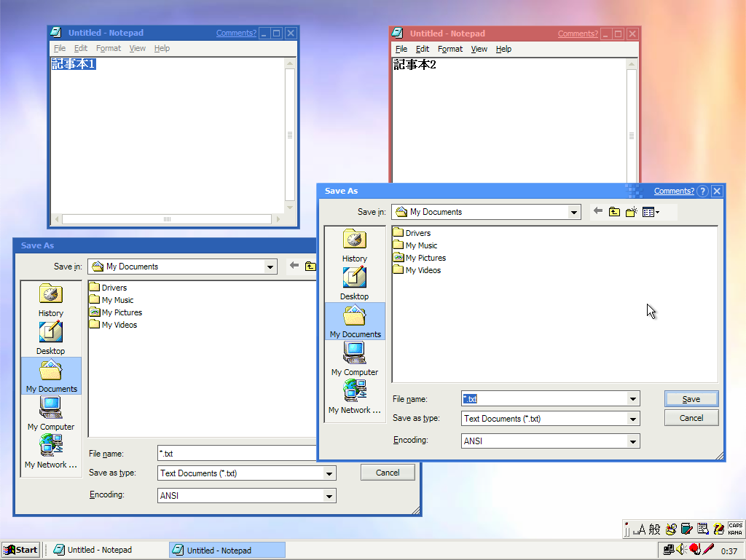Create a new folder using the toolbar icon

pyautogui.click(x=631, y=211)
